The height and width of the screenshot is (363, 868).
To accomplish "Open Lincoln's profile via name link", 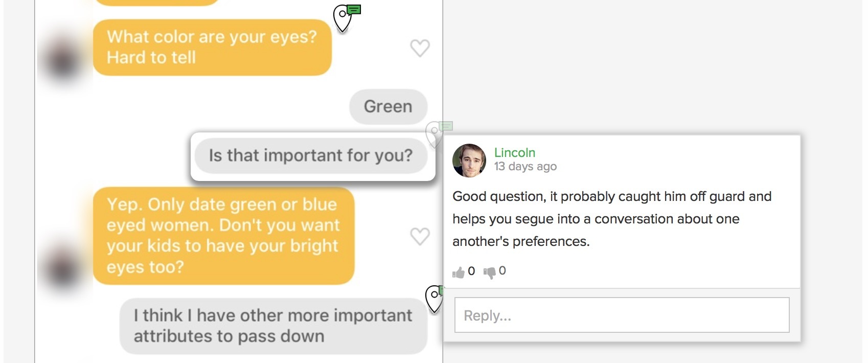I will [514, 152].
